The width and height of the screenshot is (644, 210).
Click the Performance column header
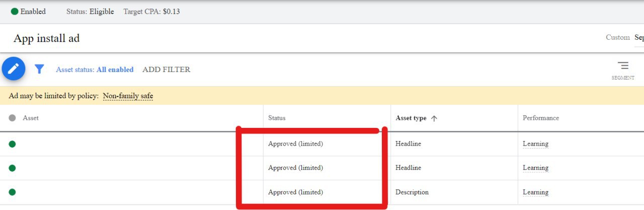pos(541,118)
